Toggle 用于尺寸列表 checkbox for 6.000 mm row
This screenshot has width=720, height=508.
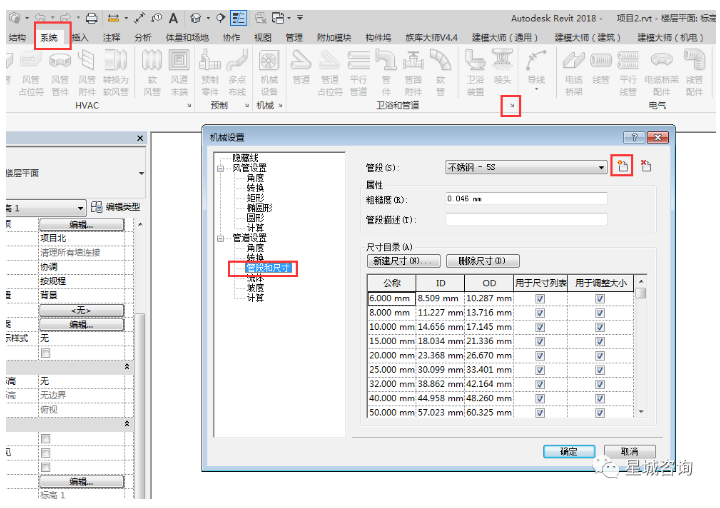(x=540, y=299)
